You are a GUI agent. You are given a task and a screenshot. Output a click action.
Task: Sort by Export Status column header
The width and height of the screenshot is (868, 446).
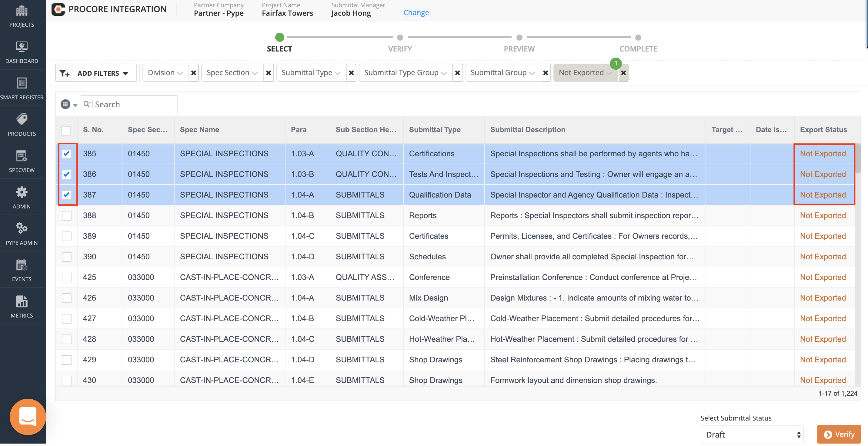823,130
